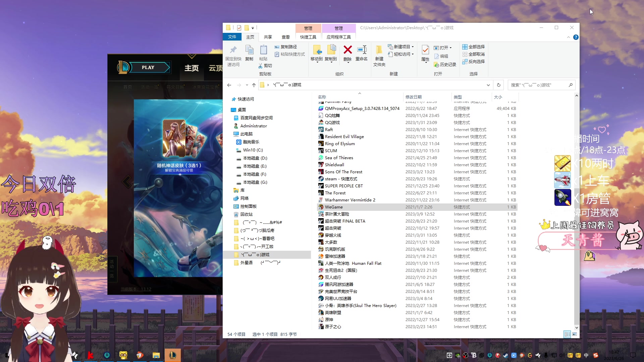The height and width of the screenshot is (362, 644).
Task: Click Copy Path (复制路径) in ribbon
Action: pyautogui.click(x=286, y=47)
